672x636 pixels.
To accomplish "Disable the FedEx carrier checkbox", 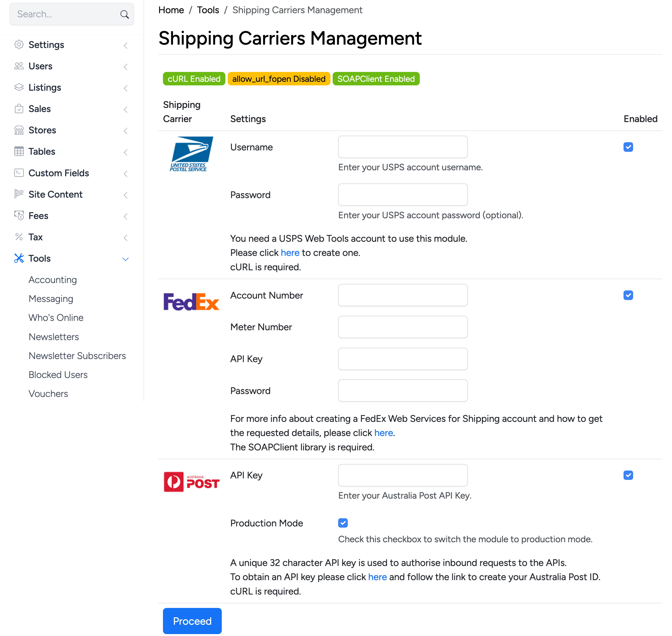I will pyautogui.click(x=628, y=295).
